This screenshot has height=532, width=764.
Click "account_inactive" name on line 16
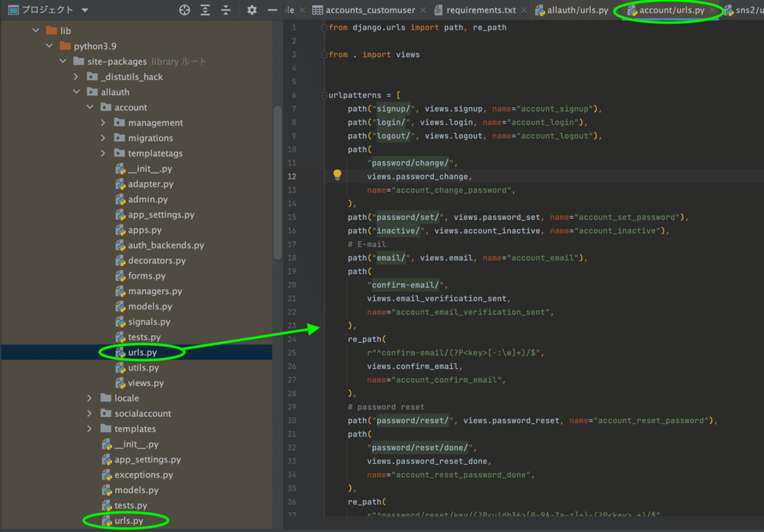click(x=618, y=230)
